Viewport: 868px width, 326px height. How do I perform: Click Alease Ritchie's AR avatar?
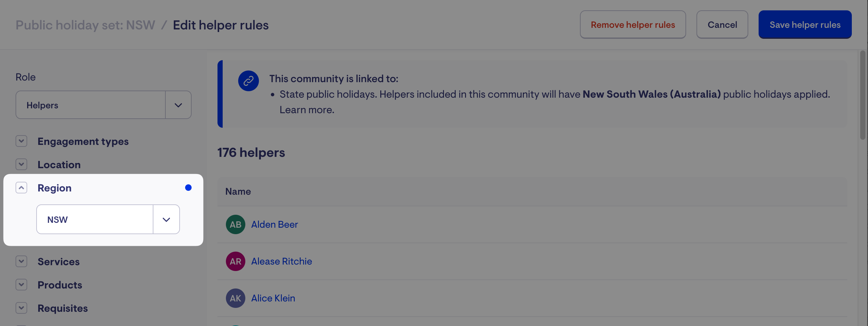pos(235,261)
